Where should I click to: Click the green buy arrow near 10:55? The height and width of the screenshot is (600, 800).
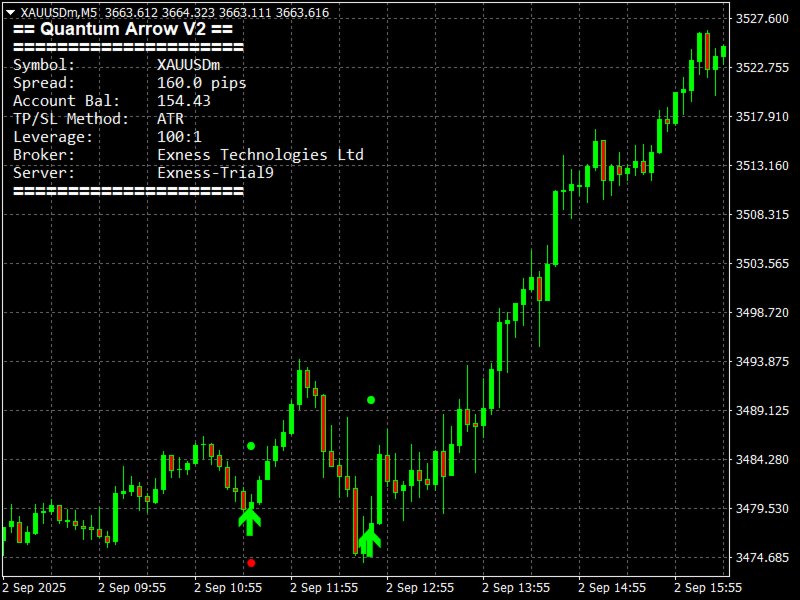[x=249, y=521]
